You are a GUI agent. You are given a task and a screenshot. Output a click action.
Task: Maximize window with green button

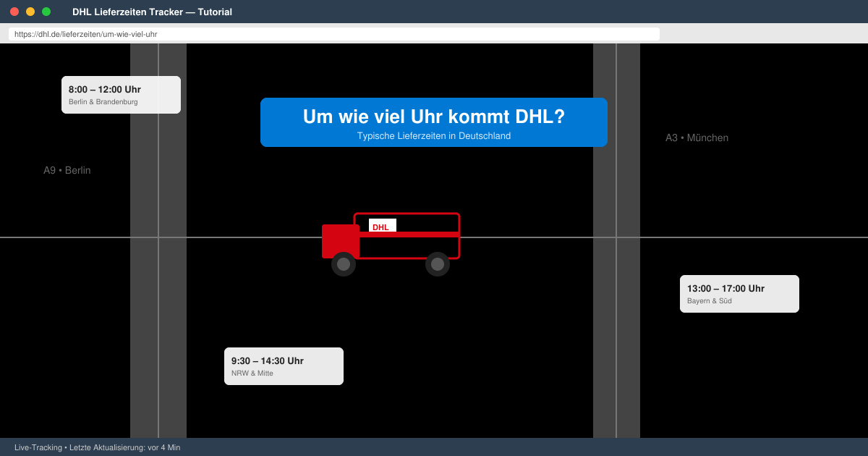pyautogui.click(x=46, y=12)
